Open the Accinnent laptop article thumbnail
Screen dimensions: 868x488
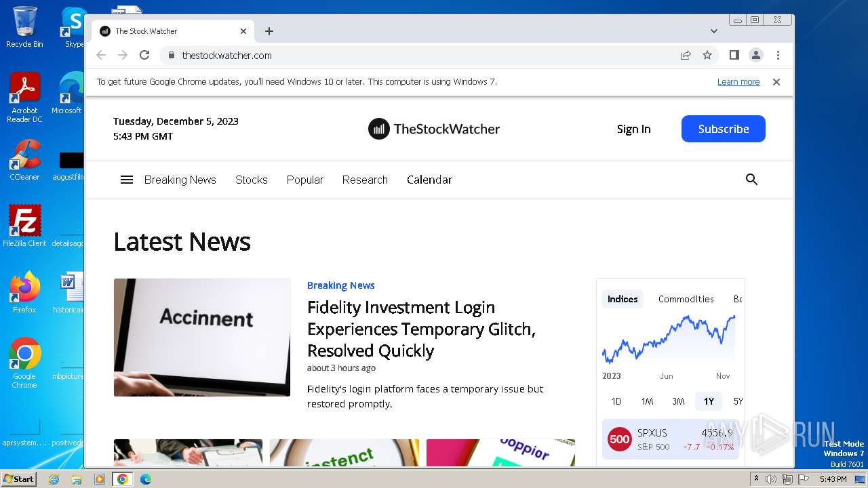click(x=202, y=337)
